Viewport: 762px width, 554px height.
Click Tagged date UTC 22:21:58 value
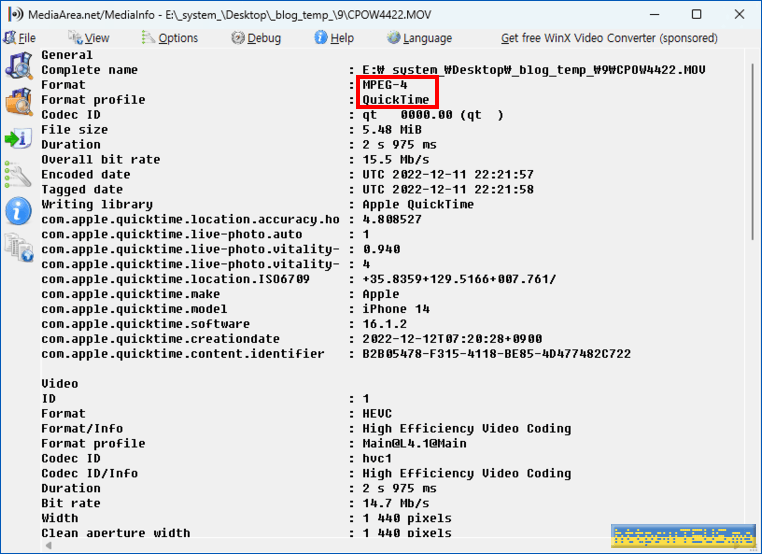(x=448, y=190)
